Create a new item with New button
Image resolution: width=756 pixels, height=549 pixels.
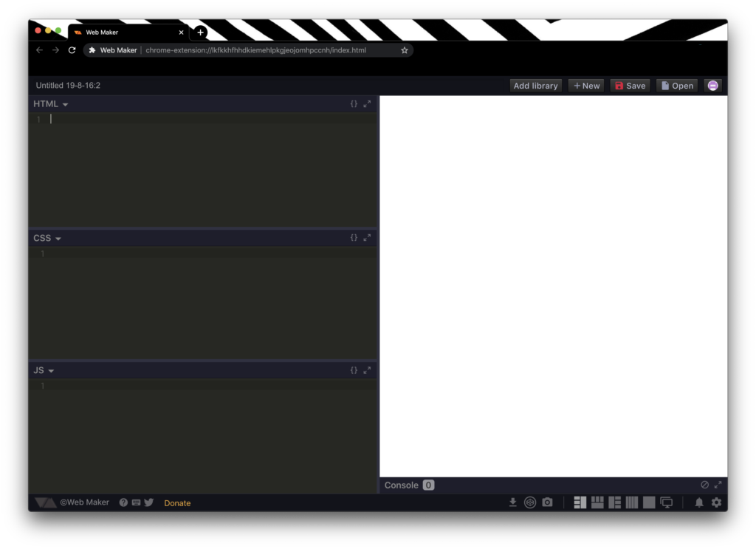(x=586, y=86)
